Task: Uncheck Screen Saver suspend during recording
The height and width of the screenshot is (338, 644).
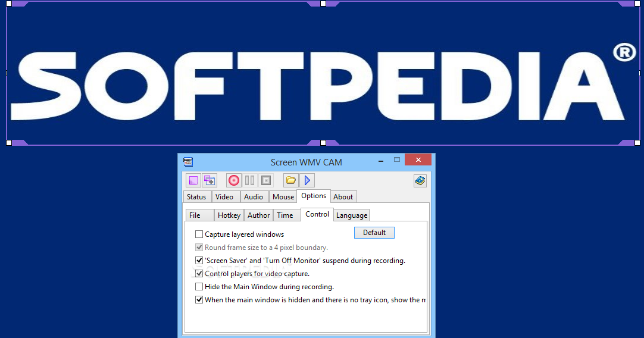Action: pos(199,261)
